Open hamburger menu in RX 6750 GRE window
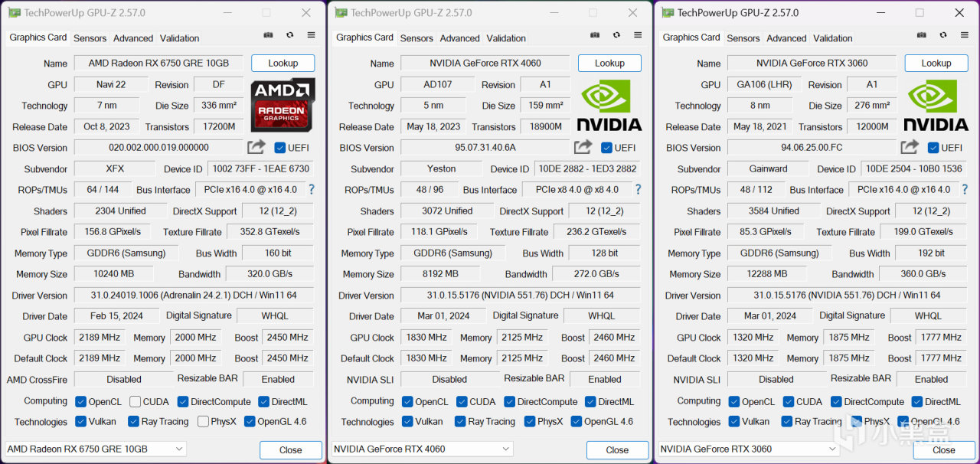The width and height of the screenshot is (980, 464). (x=311, y=35)
